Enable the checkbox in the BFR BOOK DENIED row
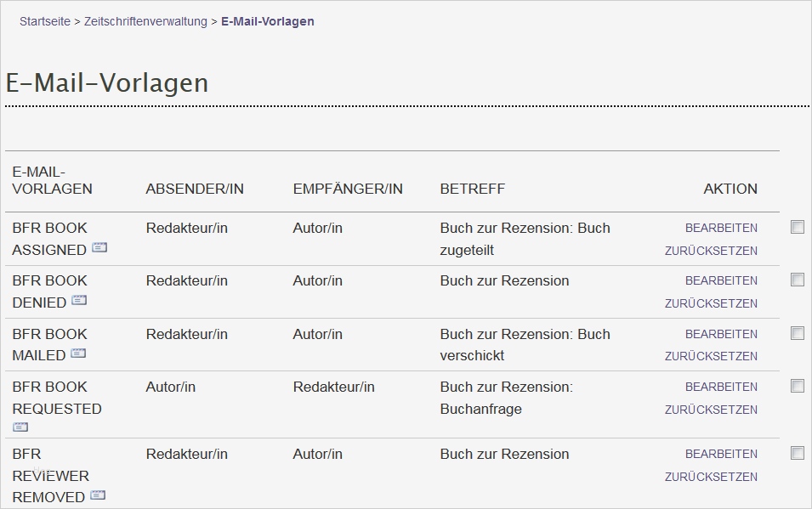Screen dimensions: 812x509 tap(798, 279)
